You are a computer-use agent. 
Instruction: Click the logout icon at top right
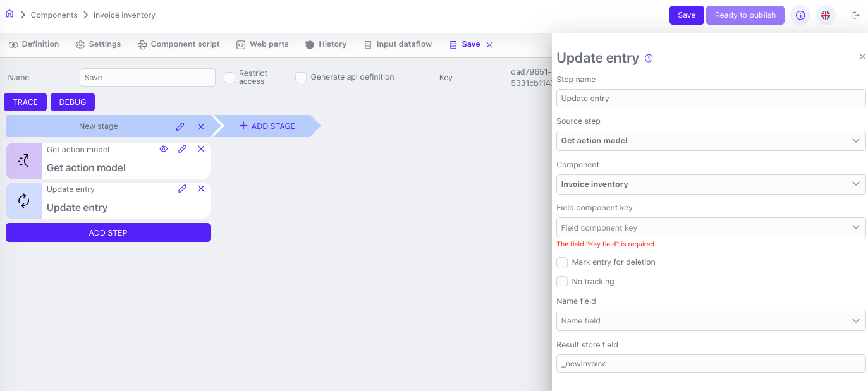(856, 15)
